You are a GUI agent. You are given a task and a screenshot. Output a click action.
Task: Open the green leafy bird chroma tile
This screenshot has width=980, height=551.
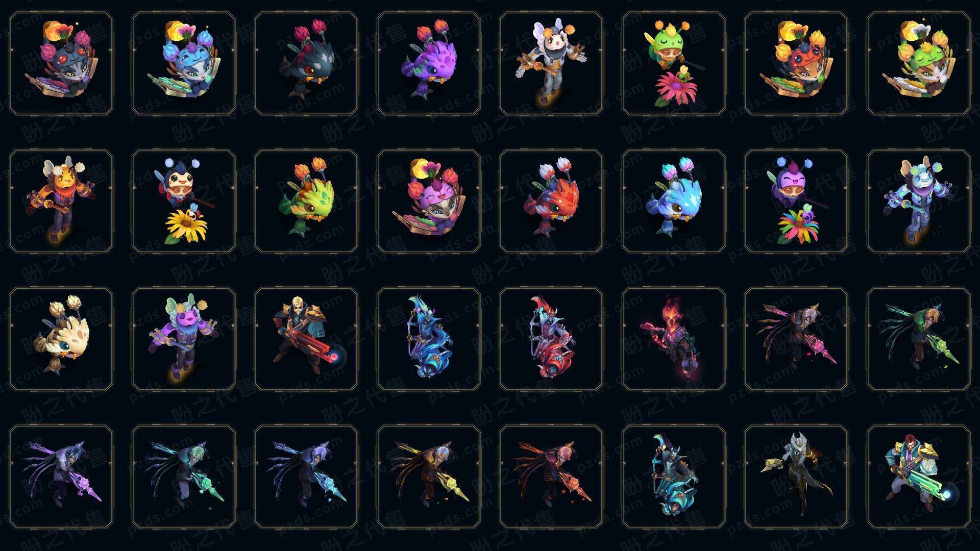coord(306,201)
